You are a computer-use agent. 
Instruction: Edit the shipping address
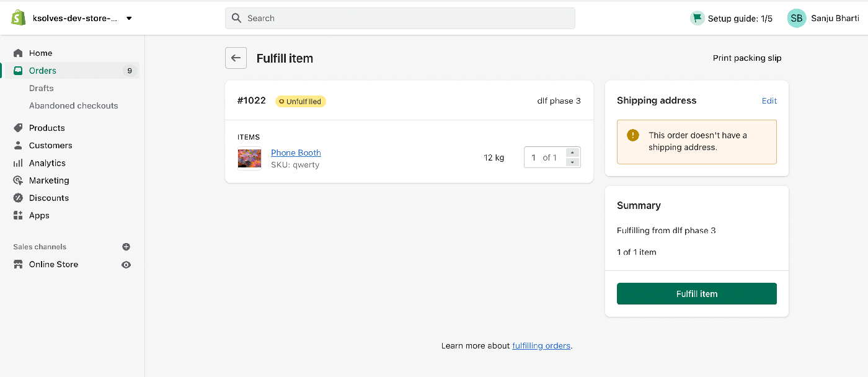pyautogui.click(x=769, y=100)
